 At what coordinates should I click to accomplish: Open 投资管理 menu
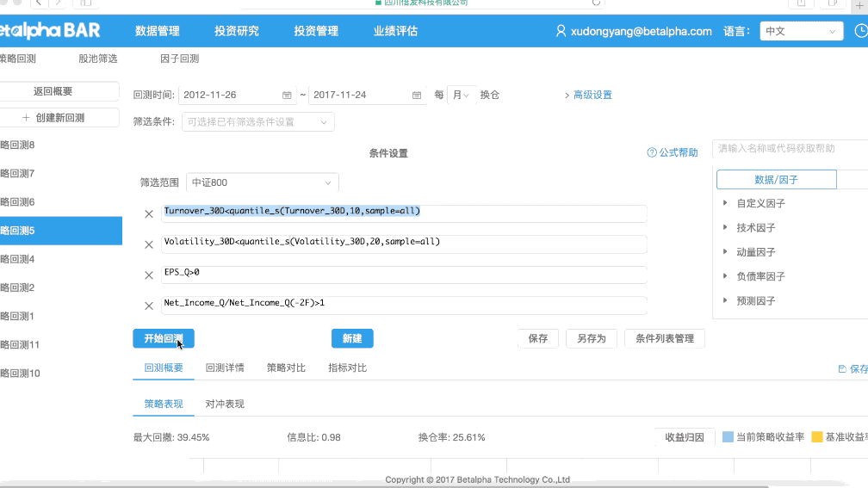tap(316, 31)
